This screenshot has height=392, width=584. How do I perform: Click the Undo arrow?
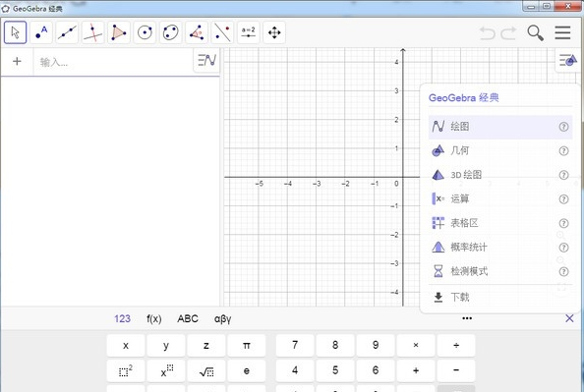(488, 33)
